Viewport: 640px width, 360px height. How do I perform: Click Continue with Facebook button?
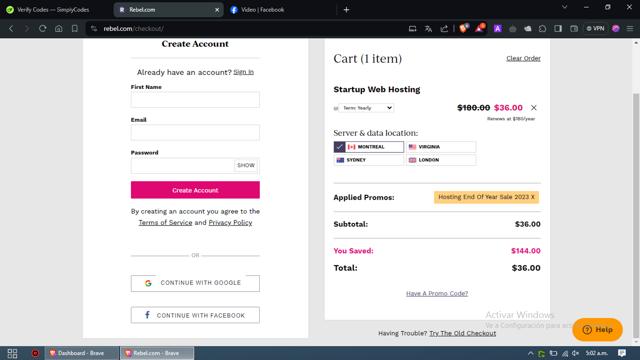point(195,315)
